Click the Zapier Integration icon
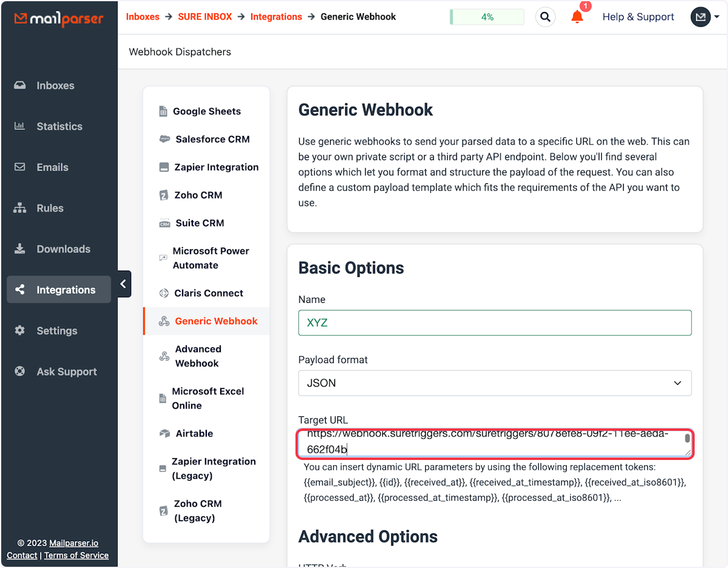 pyautogui.click(x=164, y=167)
